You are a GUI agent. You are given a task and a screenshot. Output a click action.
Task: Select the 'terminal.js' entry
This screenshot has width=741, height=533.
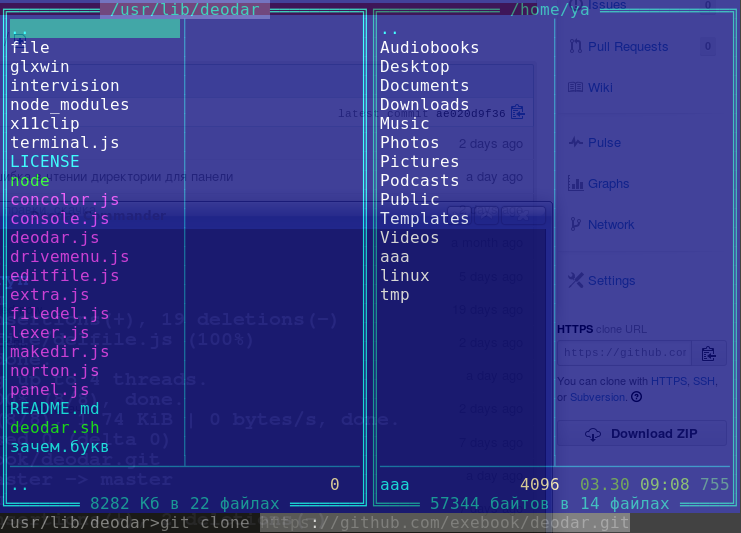click(x=65, y=142)
